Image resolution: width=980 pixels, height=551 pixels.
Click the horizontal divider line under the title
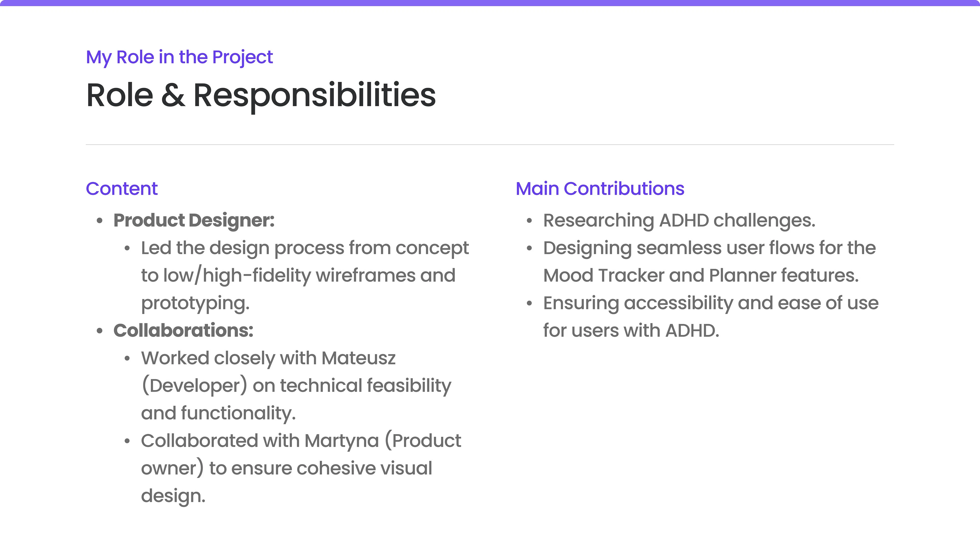click(x=490, y=144)
